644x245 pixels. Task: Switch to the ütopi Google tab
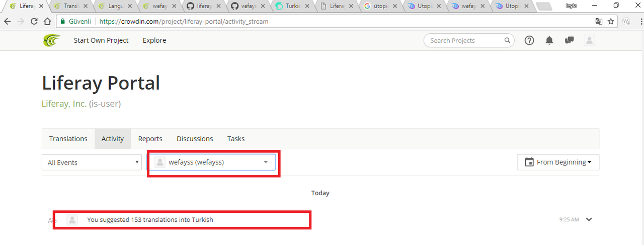pyautogui.click(x=380, y=6)
